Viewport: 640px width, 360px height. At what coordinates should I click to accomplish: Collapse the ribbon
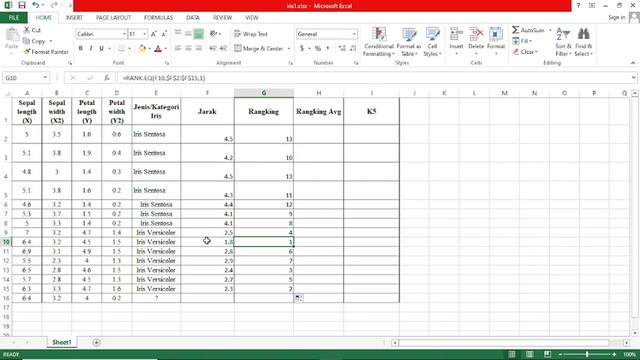click(x=633, y=63)
